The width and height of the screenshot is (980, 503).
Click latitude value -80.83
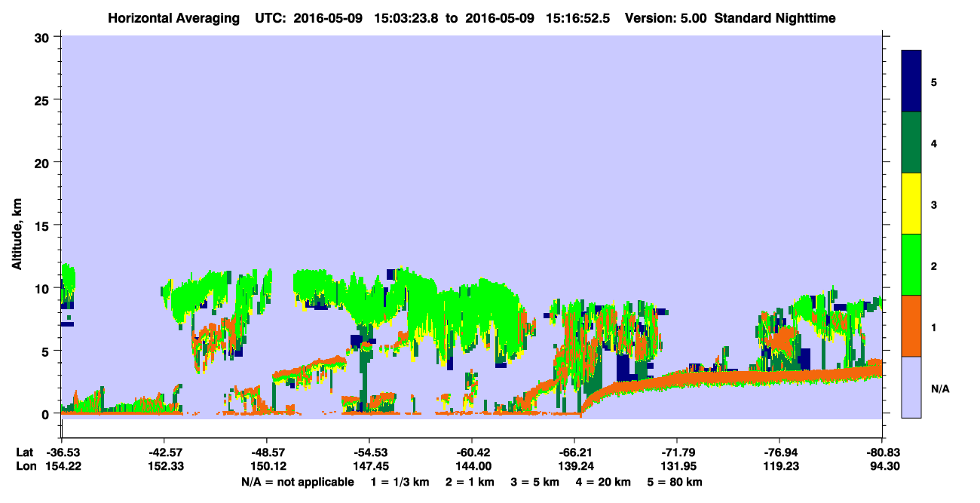point(882,452)
